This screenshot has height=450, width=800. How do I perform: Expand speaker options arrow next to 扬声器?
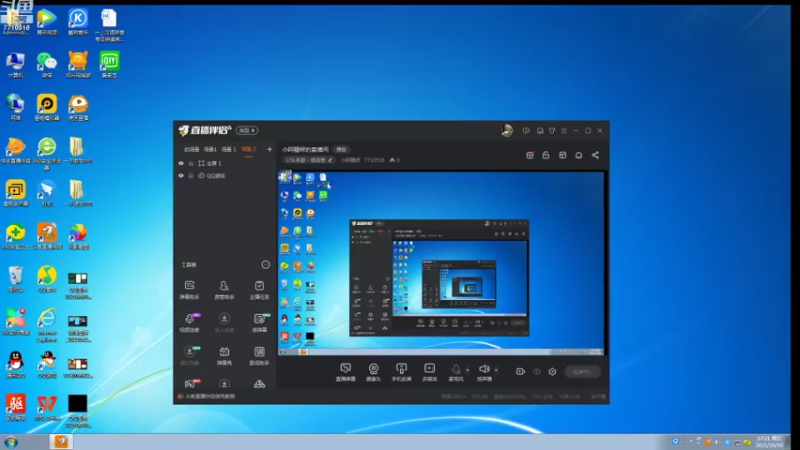click(x=496, y=370)
